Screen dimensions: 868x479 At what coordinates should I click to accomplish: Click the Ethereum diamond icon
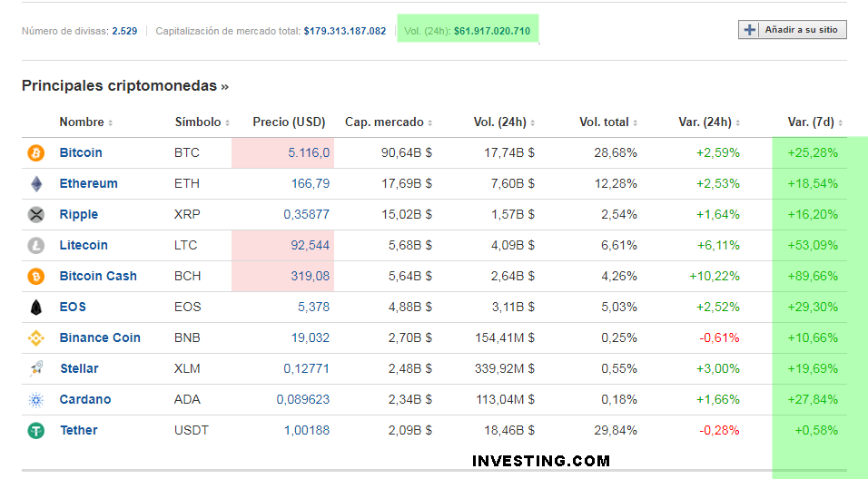[36, 184]
